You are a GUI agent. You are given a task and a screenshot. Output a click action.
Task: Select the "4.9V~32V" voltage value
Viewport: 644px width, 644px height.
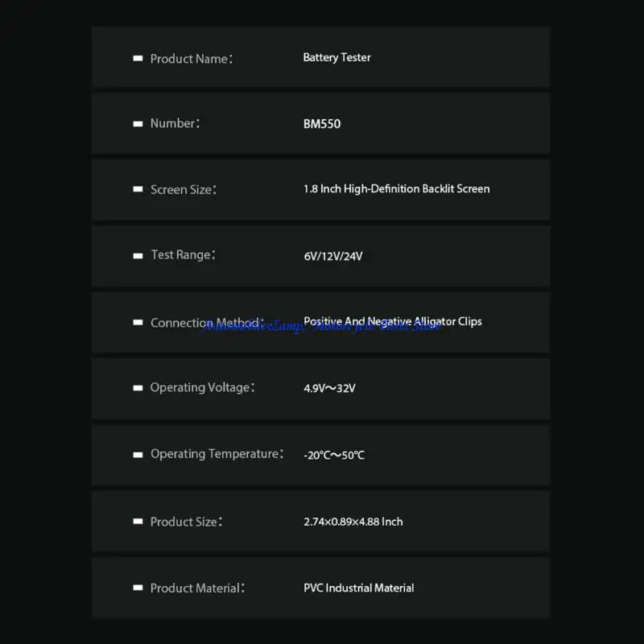click(329, 388)
